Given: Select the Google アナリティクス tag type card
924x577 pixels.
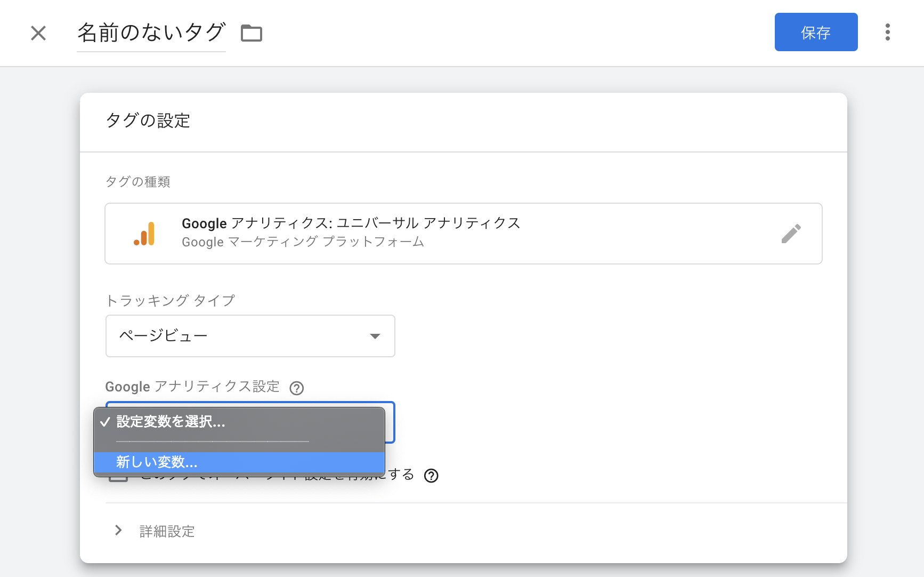Looking at the screenshot, I should [463, 234].
